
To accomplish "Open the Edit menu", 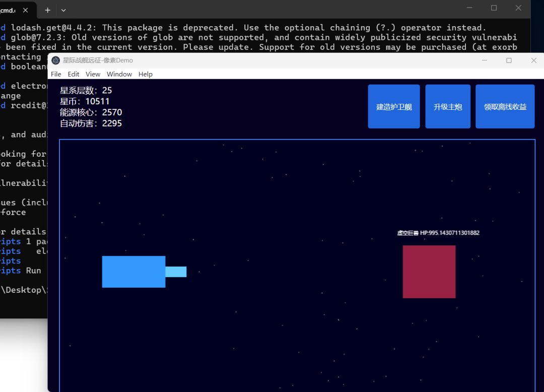I will (x=73, y=74).
